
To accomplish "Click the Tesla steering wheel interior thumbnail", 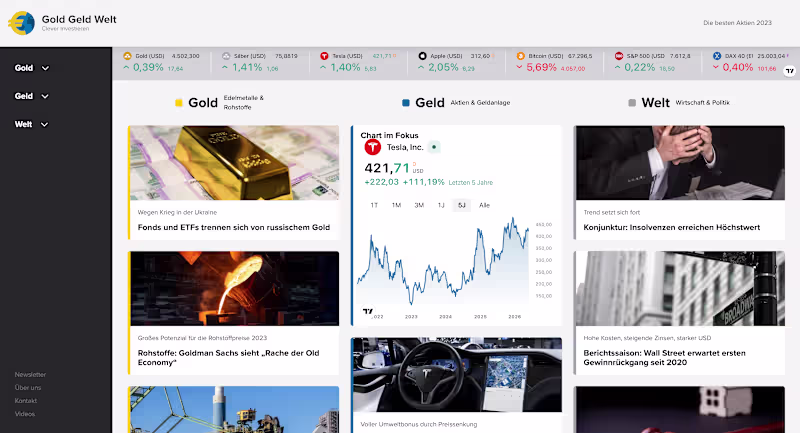I will 458,375.
